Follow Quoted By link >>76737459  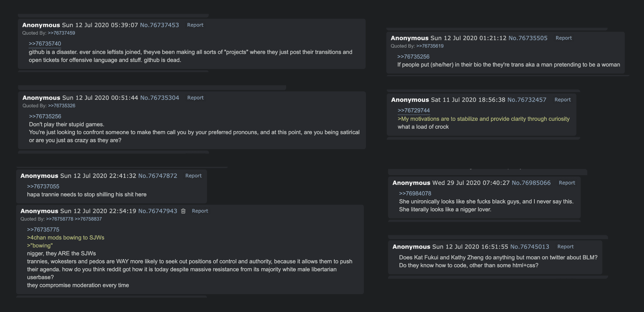tap(61, 33)
